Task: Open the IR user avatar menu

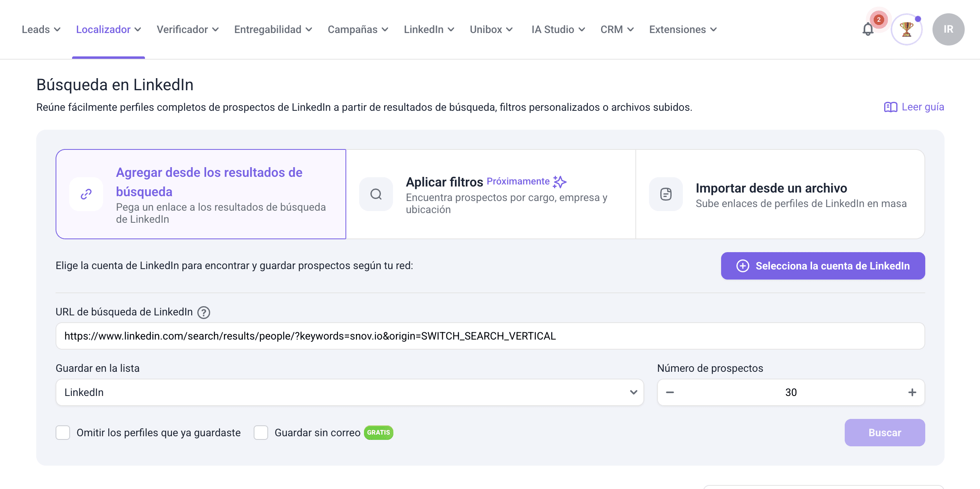Action: coord(948,29)
